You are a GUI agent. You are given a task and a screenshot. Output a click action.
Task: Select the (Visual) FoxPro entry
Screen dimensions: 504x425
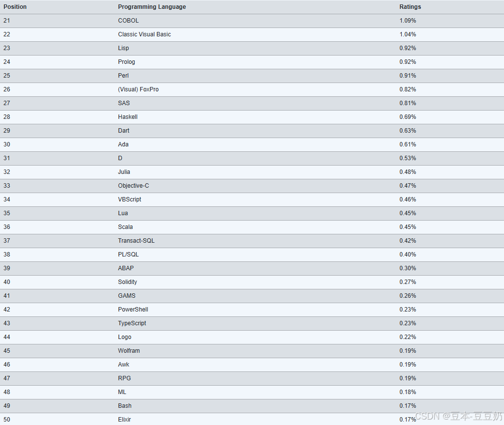[x=138, y=89]
